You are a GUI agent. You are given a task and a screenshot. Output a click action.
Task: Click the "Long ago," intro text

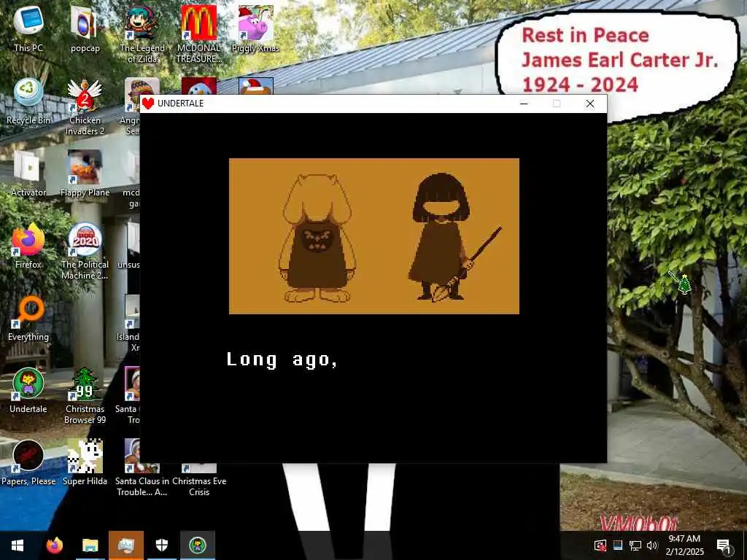pyautogui.click(x=282, y=359)
